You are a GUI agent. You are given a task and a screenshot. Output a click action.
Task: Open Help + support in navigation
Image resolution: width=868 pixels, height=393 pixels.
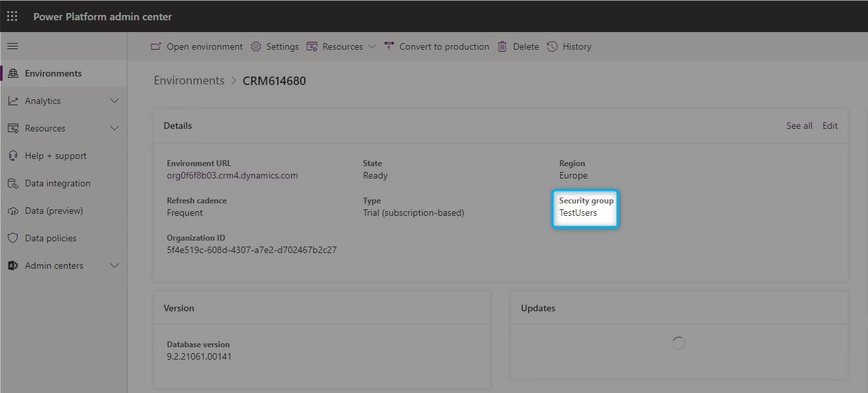coord(64,156)
